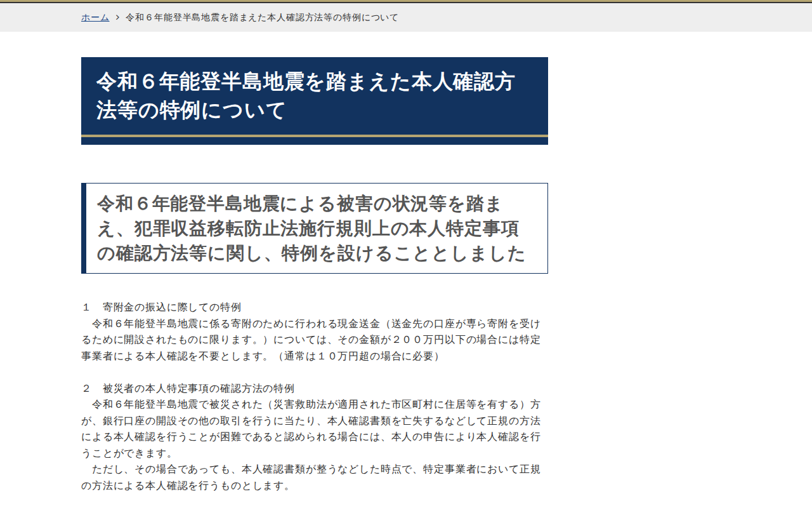Image resolution: width=812 pixels, height=508 pixels.
Task: Click breadcrumb text 令和６年能登半島地震を踏まえた本人確認方法等の特例について
Action: click(x=262, y=17)
